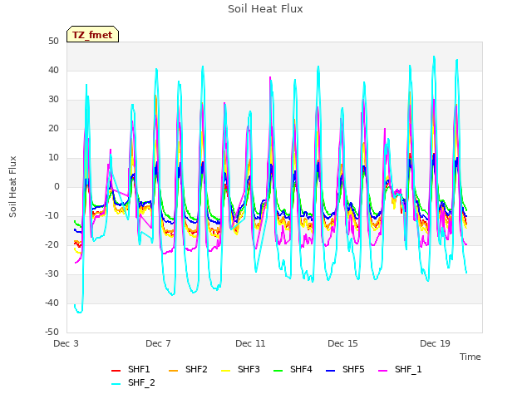Toggle the SHF1 series legend label
The height and width of the screenshot is (399, 532).
(139, 369)
